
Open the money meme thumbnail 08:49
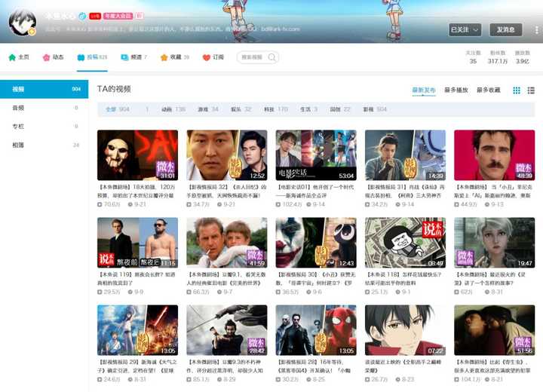coord(405,243)
